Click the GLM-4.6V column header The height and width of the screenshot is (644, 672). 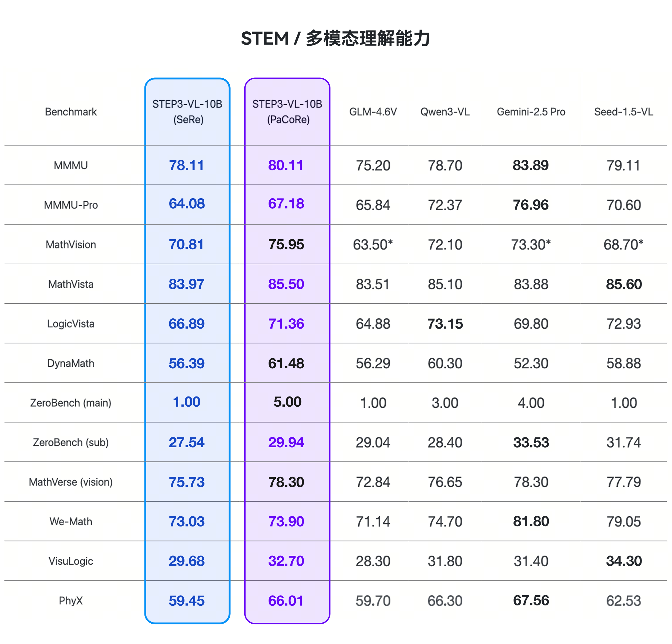(373, 112)
